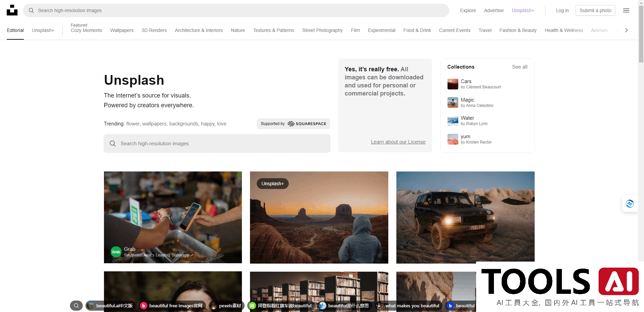
Task: Select the Street Photography category tab
Action: coord(322,30)
